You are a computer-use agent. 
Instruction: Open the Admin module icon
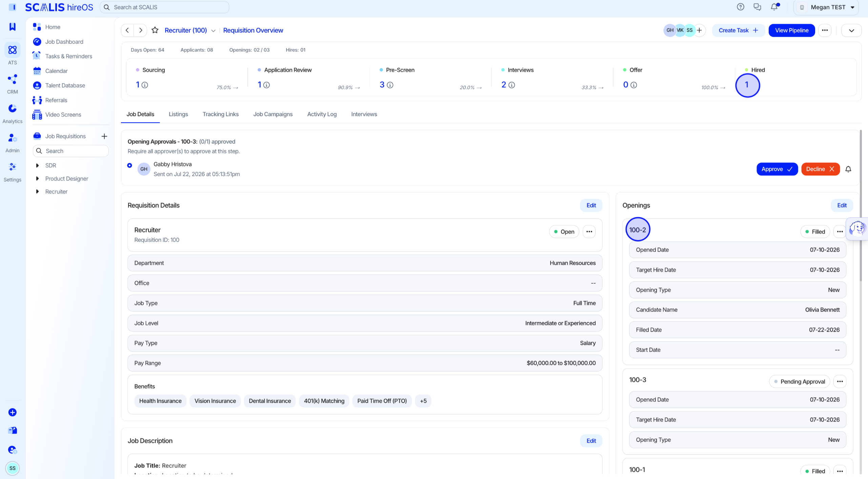pyautogui.click(x=13, y=138)
